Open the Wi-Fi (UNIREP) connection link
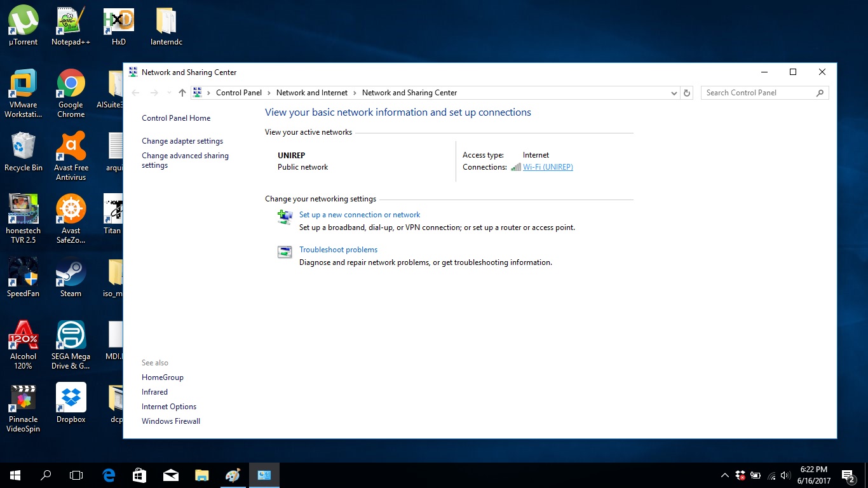The width and height of the screenshot is (868, 488). [548, 167]
